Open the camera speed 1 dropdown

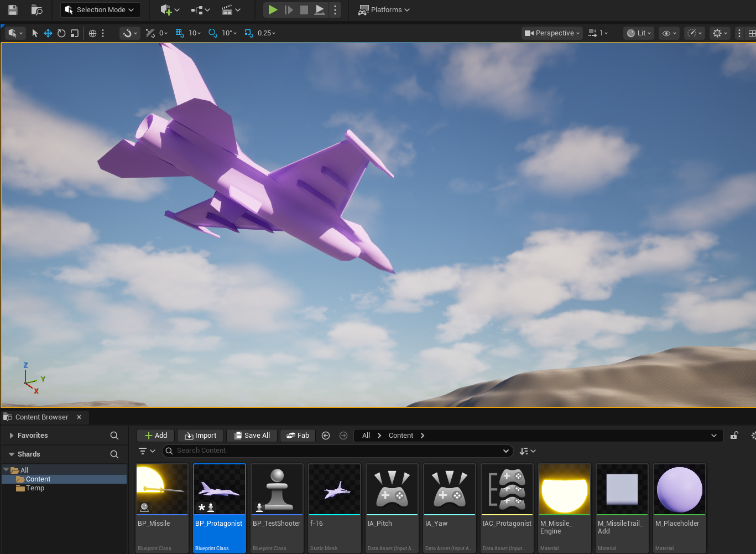coord(598,33)
